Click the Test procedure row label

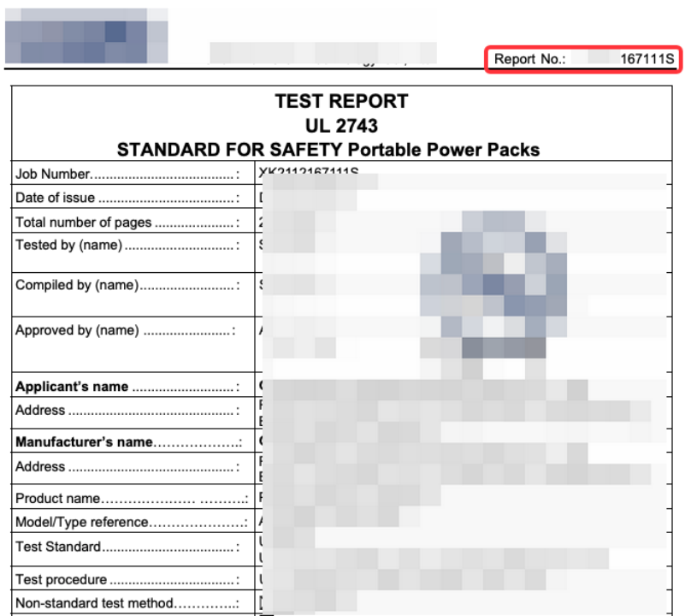click(x=62, y=579)
